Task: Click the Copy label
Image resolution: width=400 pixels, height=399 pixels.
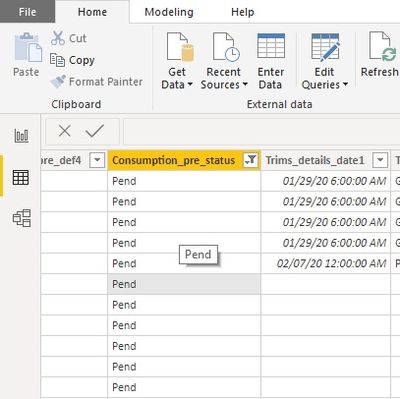Action: click(82, 60)
